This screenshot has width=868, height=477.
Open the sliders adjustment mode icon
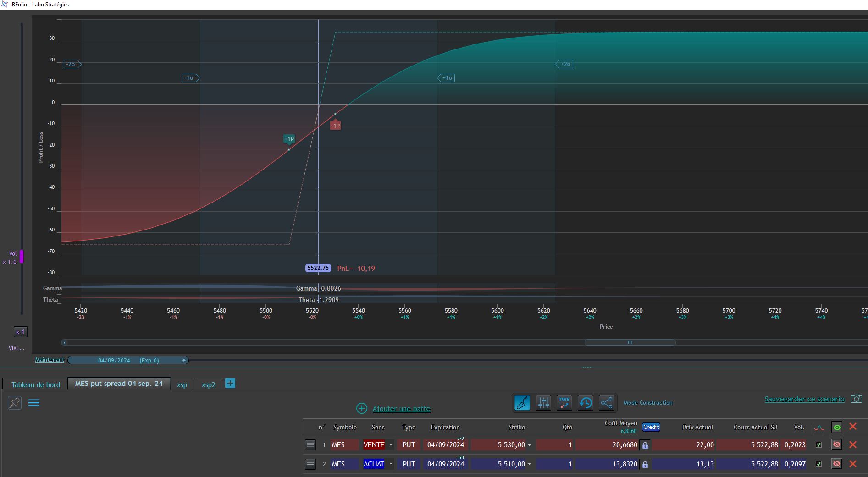click(x=543, y=403)
